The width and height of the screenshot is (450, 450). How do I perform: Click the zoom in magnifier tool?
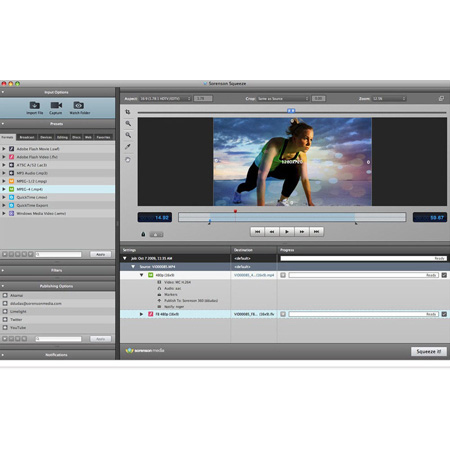tap(128, 123)
